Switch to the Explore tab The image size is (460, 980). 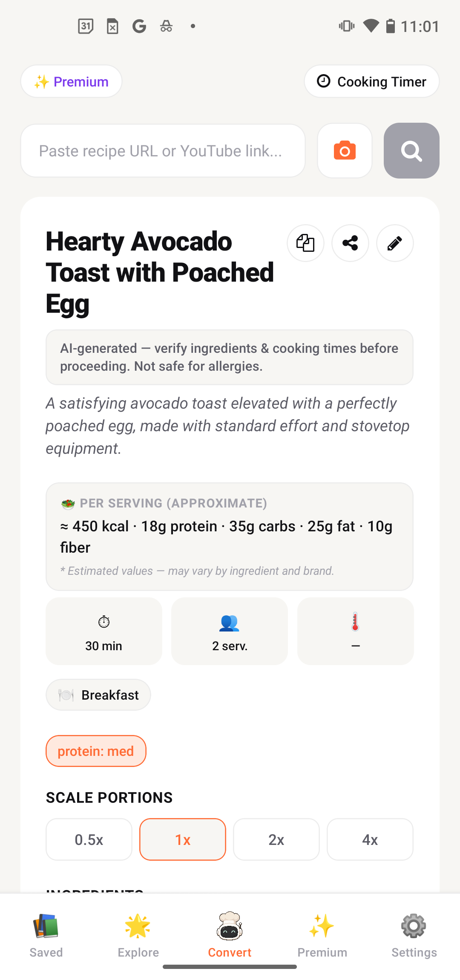(138, 935)
